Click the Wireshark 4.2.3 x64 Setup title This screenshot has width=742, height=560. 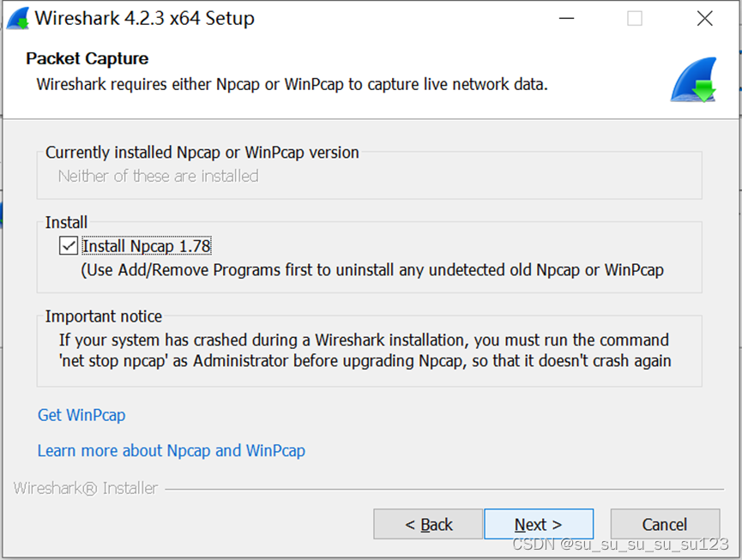(144, 19)
